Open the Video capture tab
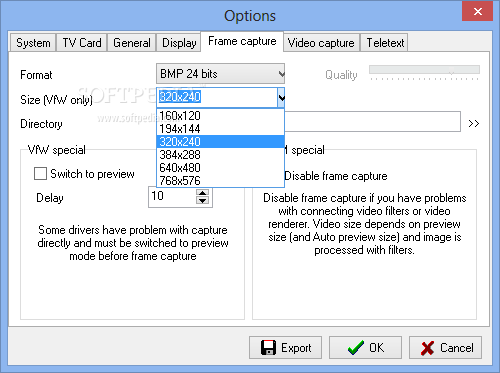The height and width of the screenshot is (373, 500). 321,43
